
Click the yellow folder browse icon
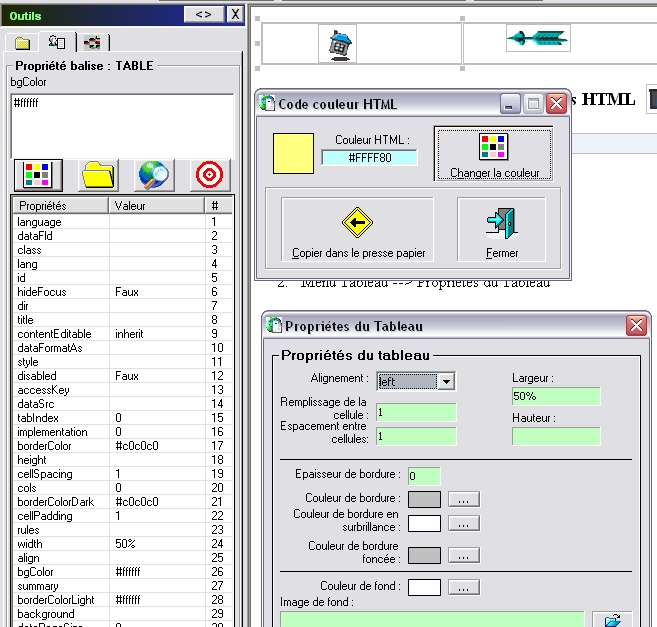97,175
